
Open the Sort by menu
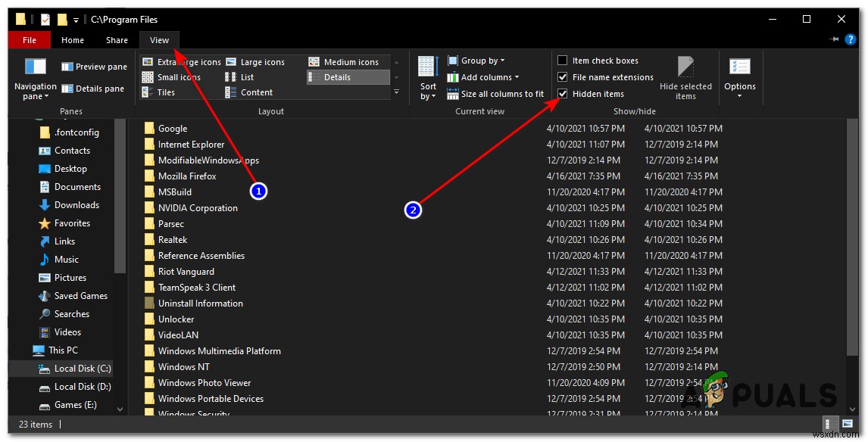click(428, 79)
